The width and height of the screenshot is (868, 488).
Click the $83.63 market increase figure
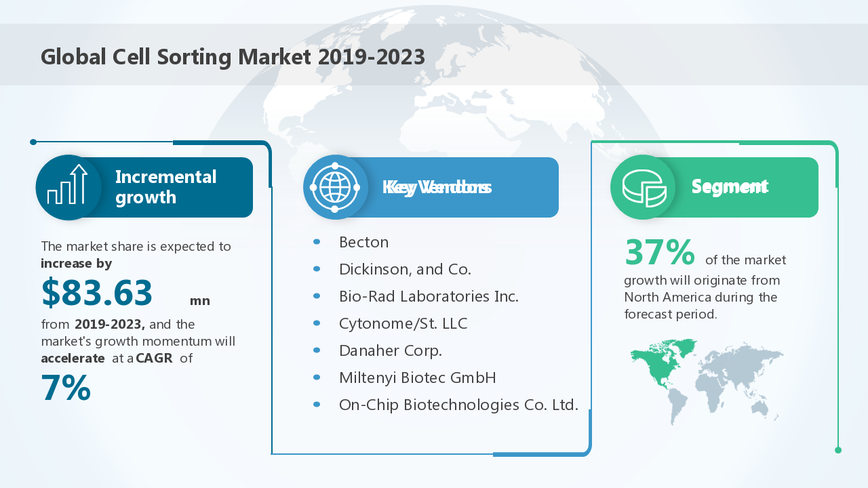(97, 293)
